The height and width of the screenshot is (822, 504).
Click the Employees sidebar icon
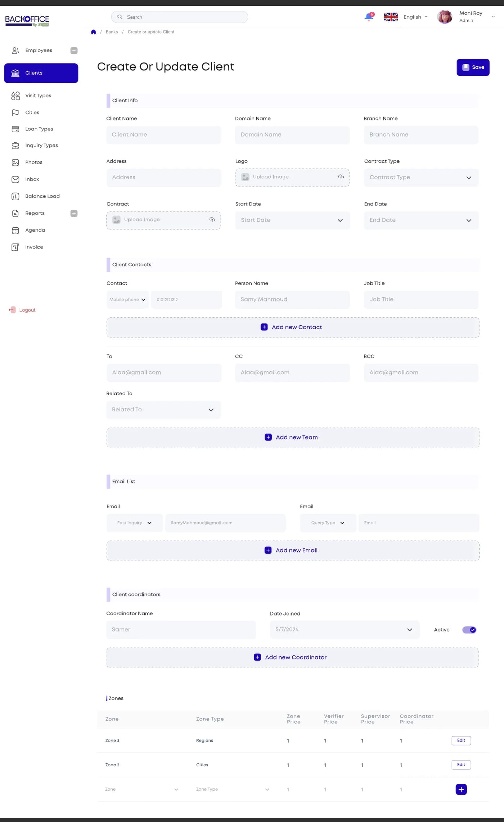point(15,50)
